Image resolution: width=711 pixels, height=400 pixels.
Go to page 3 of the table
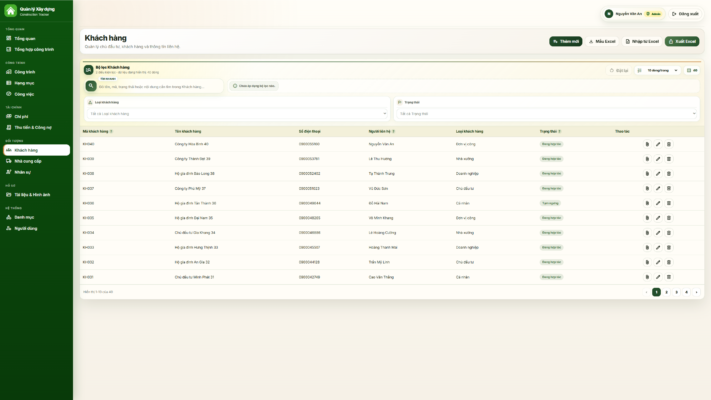(676, 293)
